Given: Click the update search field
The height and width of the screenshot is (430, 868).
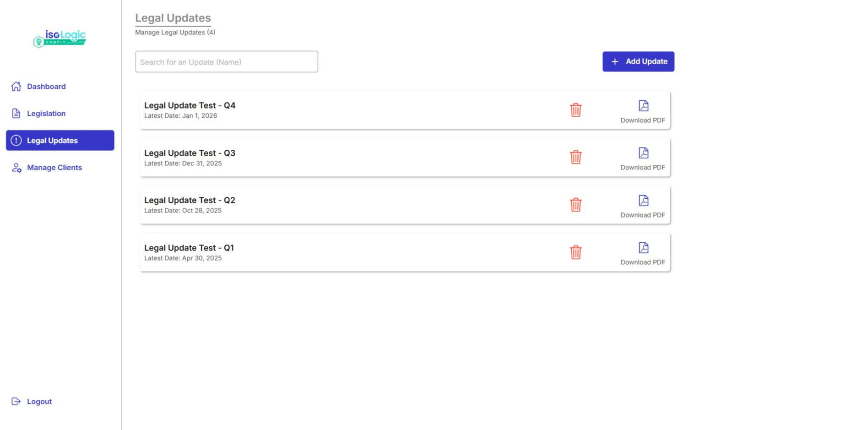Looking at the screenshot, I should coord(226,61).
